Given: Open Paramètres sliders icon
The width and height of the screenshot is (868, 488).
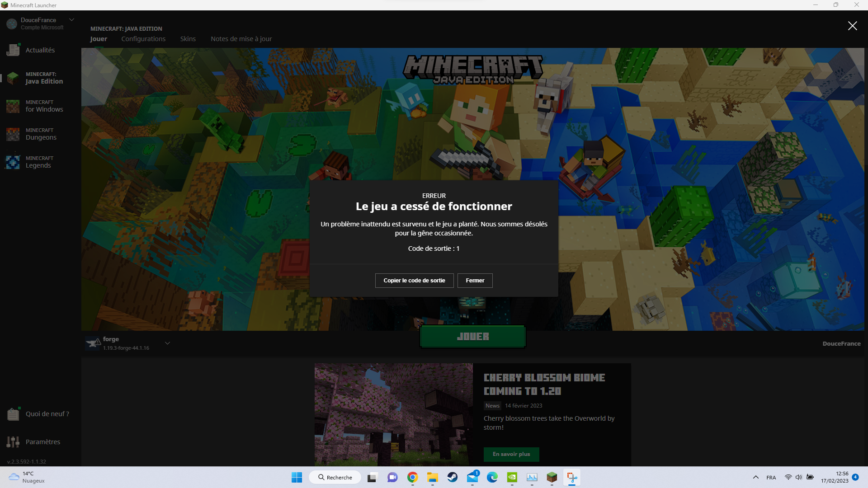Looking at the screenshot, I should pos(13,442).
